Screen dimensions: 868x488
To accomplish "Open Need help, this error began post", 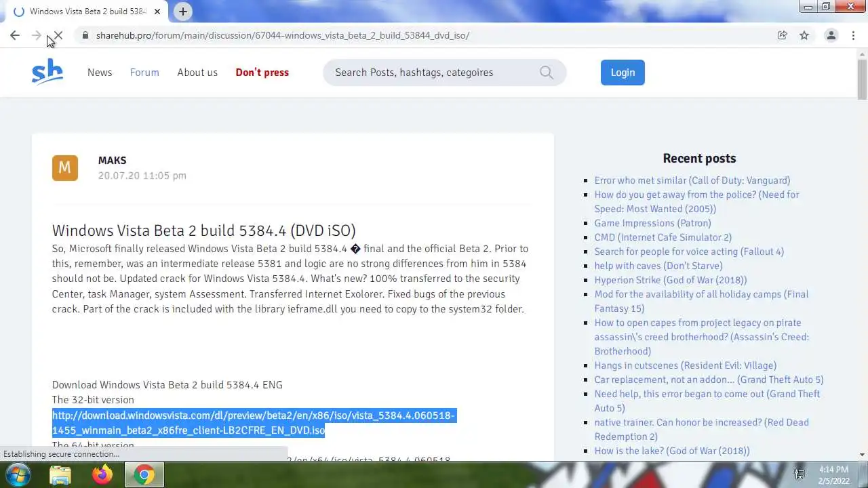I will pos(707,401).
